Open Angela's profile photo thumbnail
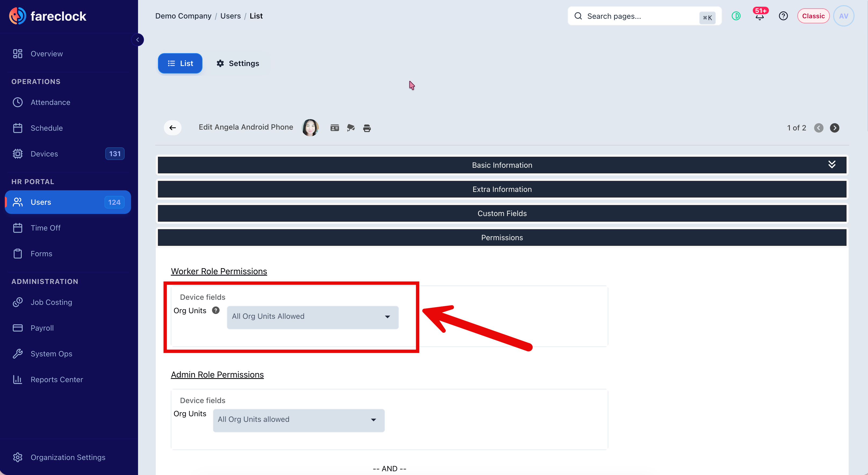The image size is (868, 475). pos(310,127)
